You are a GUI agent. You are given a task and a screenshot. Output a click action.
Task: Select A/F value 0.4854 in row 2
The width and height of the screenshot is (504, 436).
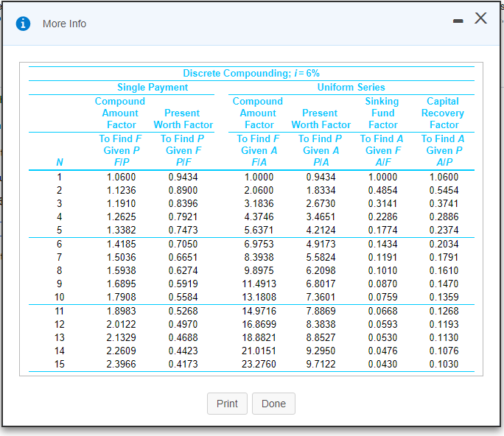(x=383, y=190)
